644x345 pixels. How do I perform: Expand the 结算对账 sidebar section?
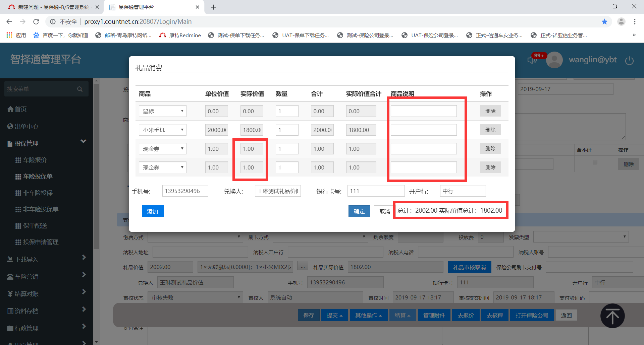click(x=84, y=292)
